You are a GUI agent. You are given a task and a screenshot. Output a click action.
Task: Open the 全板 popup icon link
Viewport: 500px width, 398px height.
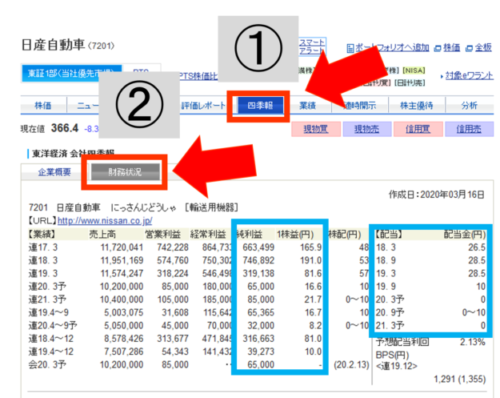click(478, 48)
